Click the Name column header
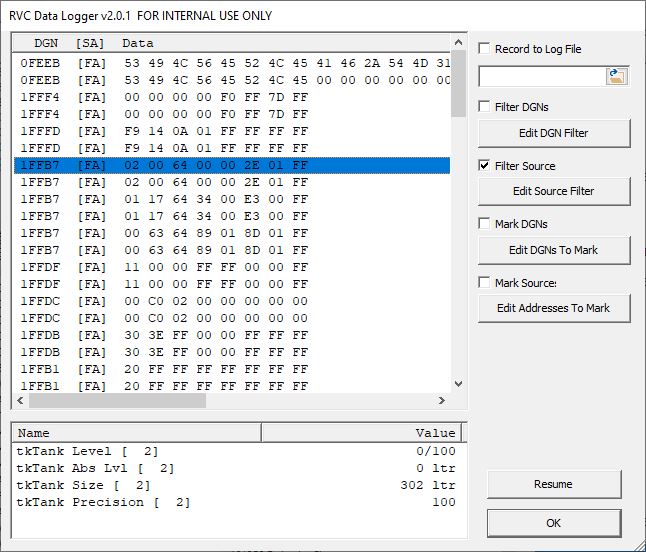Screen dimensions: 646x552 137,433
